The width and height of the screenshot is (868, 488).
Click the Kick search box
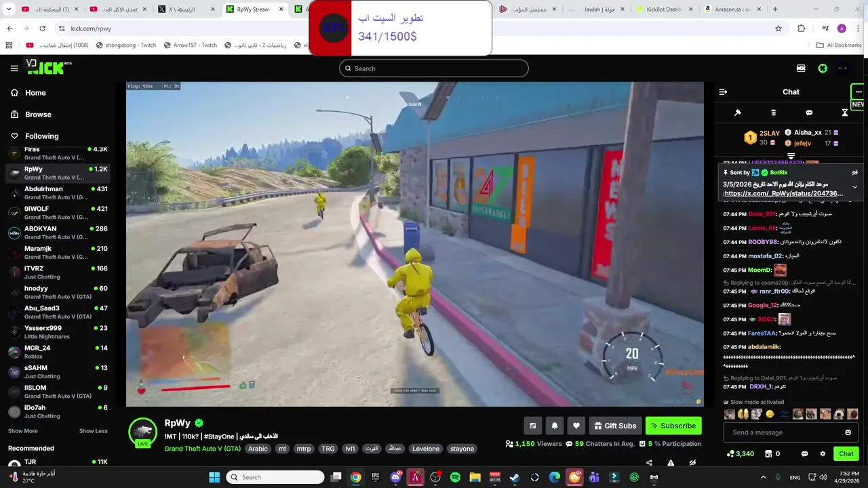[434, 68]
